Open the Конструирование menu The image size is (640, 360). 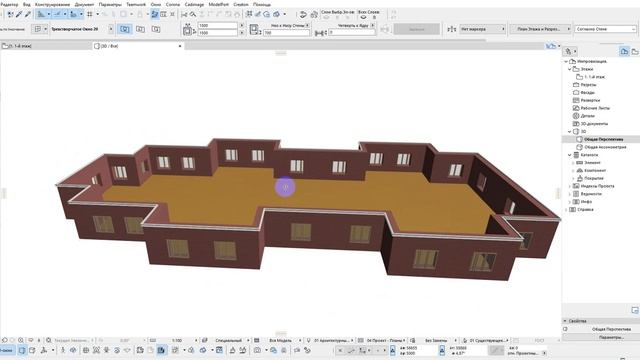[52, 4]
